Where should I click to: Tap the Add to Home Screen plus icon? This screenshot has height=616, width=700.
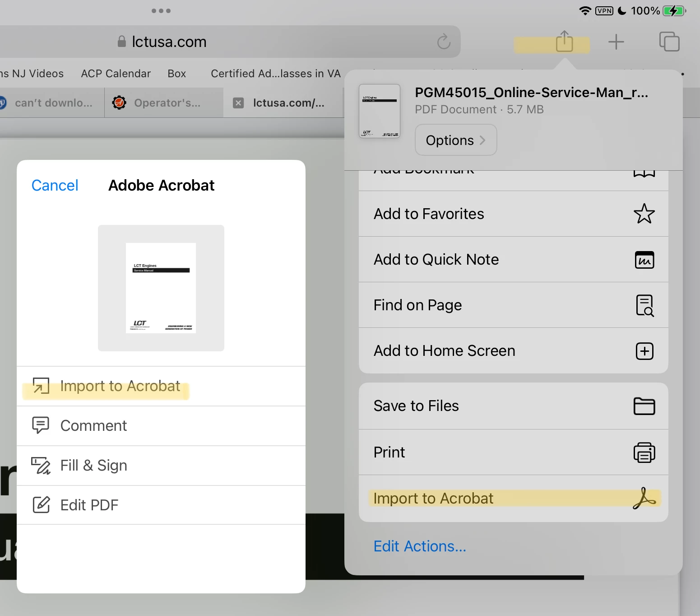644,351
